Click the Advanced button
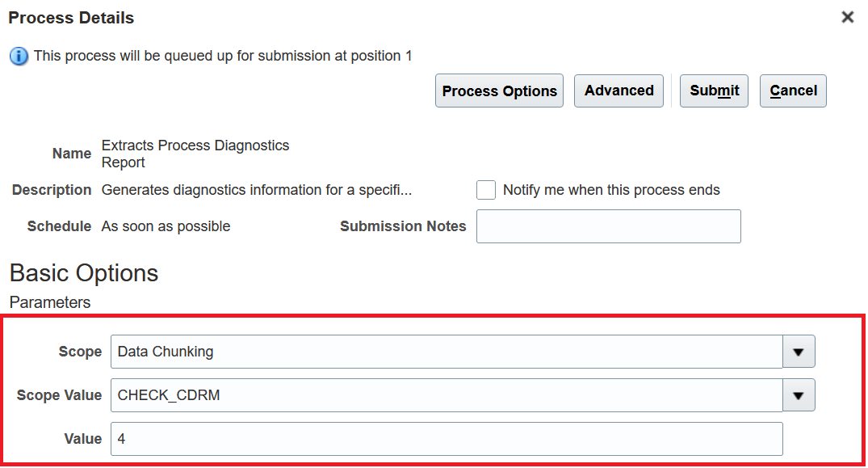The height and width of the screenshot is (468, 868). click(619, 91)
